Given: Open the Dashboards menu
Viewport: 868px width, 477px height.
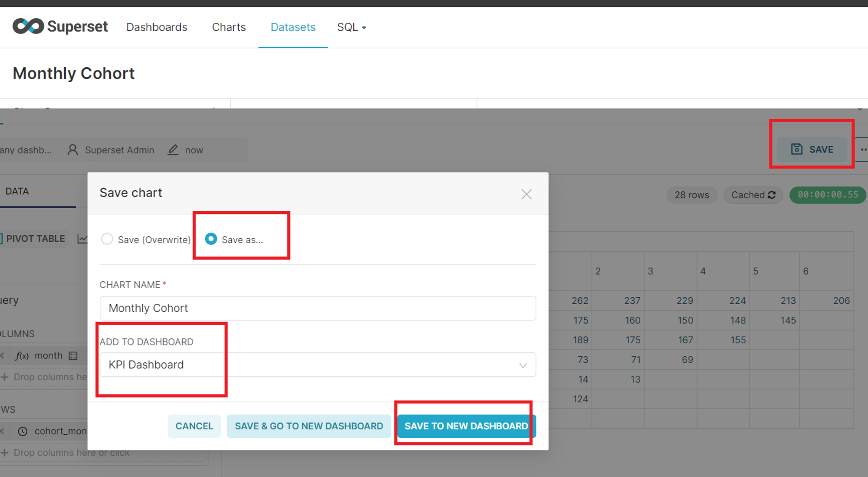Looking at the screenshot, I should 157,27.
